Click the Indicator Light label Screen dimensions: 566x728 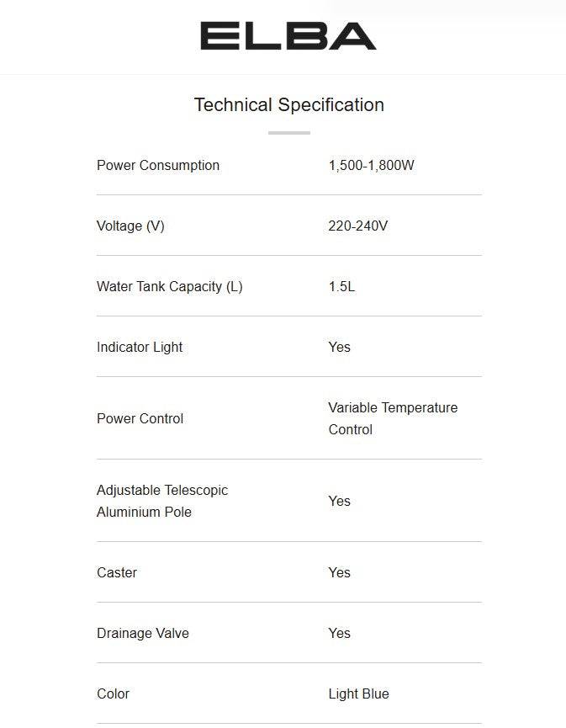click(x=140, y=348)
